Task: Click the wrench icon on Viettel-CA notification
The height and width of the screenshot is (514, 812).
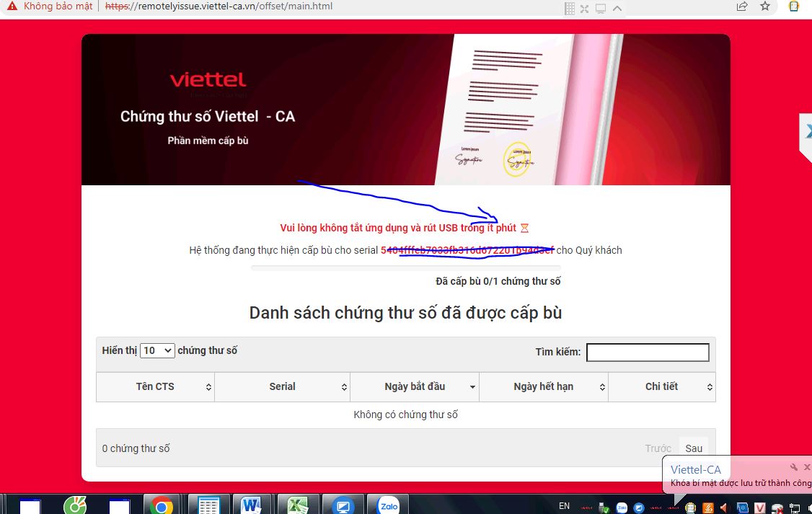Action: pos(793,467)
